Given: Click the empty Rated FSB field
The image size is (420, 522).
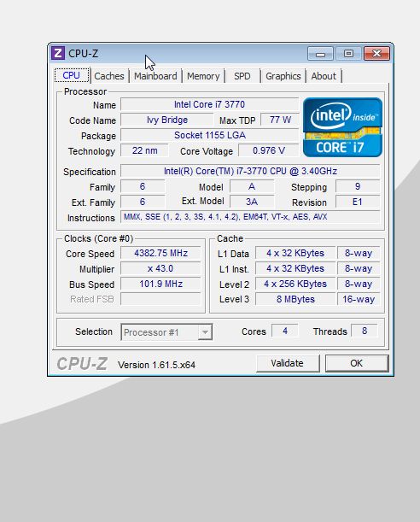Looking at the screenshot, I should (x=160, y=299).
